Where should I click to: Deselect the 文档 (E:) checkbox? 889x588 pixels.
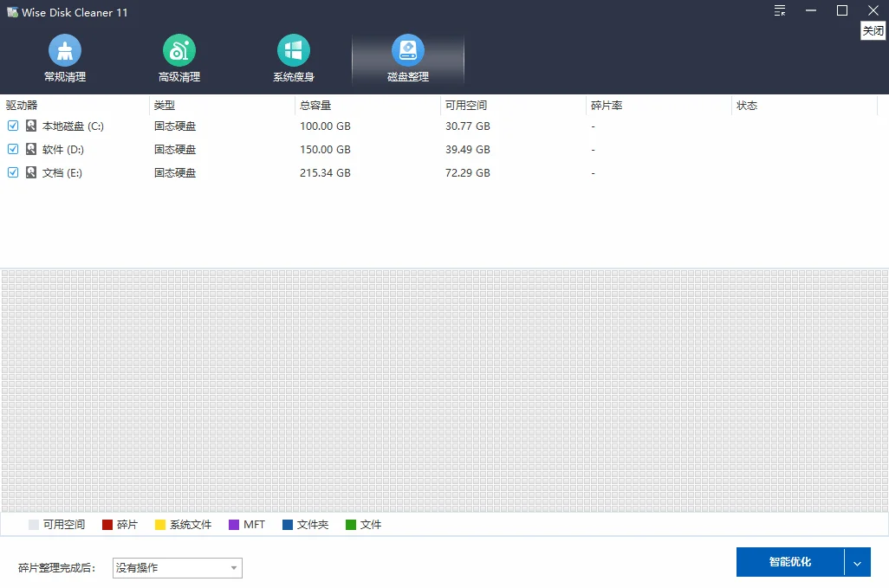click(12, 172)
